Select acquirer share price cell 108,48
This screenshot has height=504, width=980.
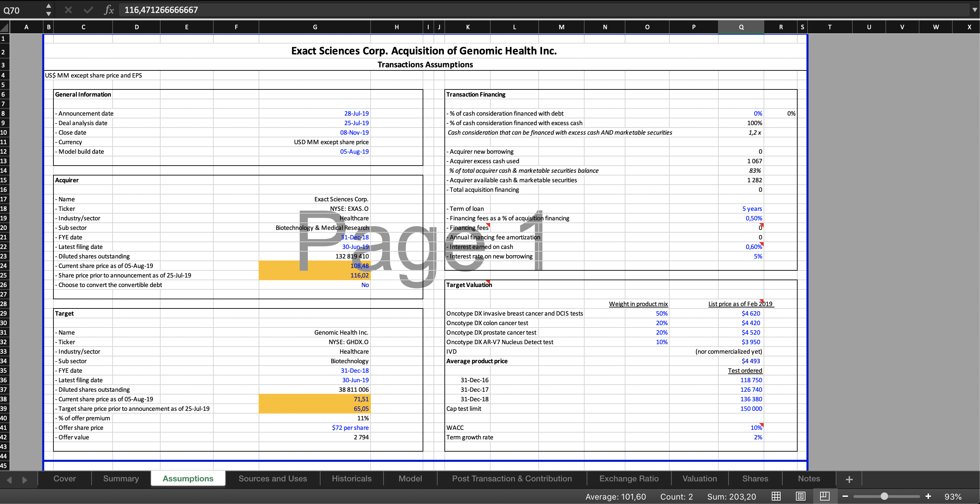(x=315, y=266)
